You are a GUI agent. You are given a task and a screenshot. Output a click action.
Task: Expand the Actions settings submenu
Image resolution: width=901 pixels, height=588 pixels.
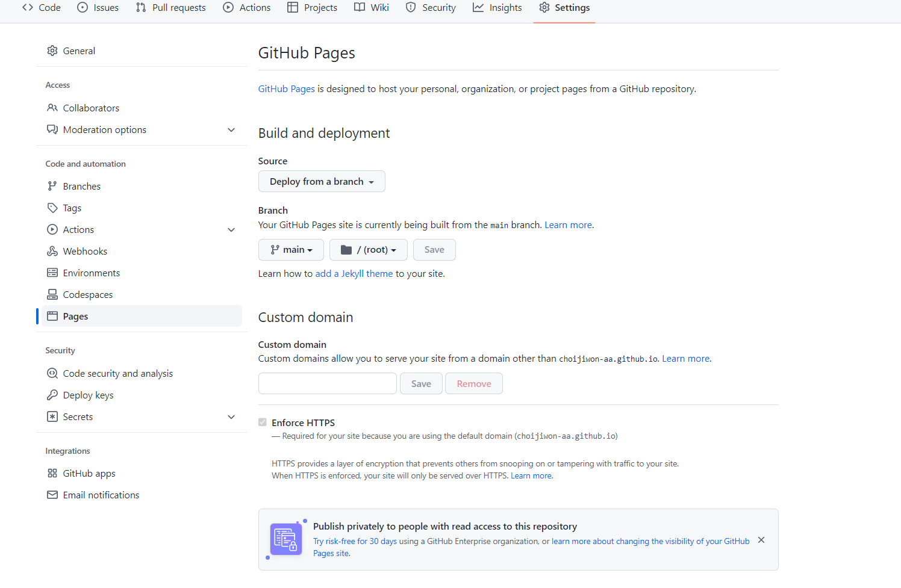coord(231,230)
